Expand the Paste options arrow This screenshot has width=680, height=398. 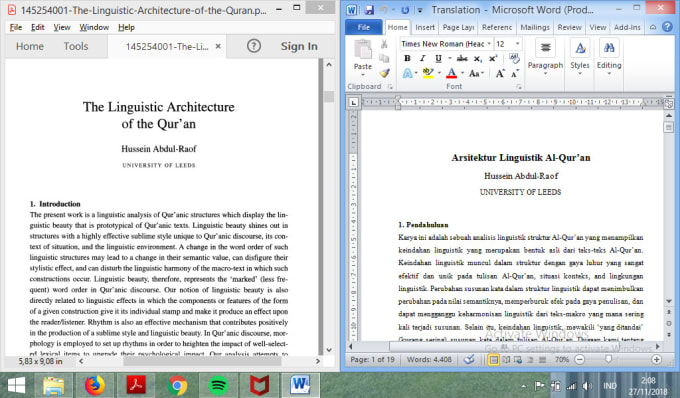[363, 75]
